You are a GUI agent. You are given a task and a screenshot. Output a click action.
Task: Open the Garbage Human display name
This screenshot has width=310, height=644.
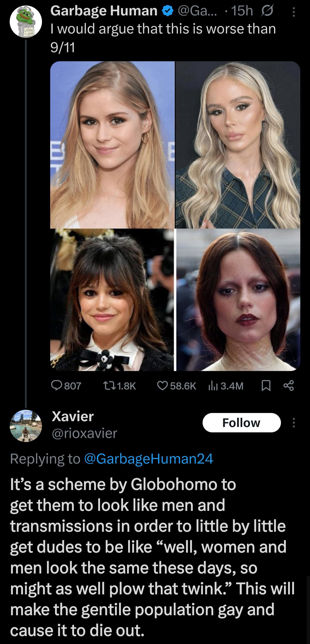(x=104, y=11)
